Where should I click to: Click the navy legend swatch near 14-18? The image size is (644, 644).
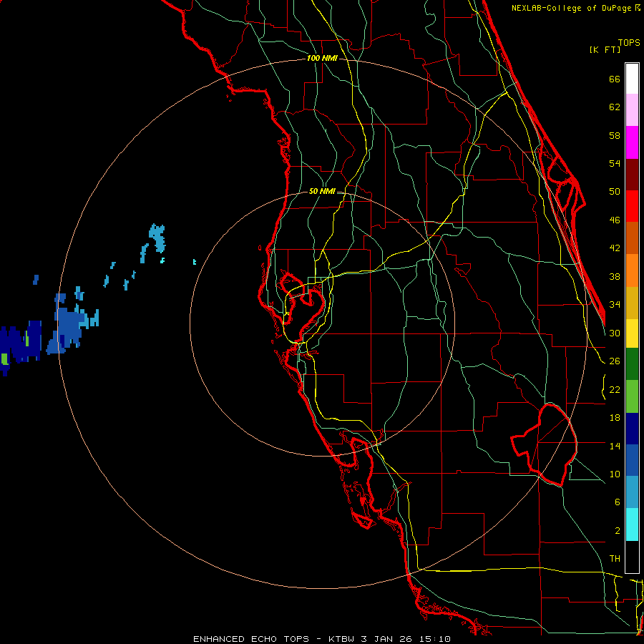632,429
